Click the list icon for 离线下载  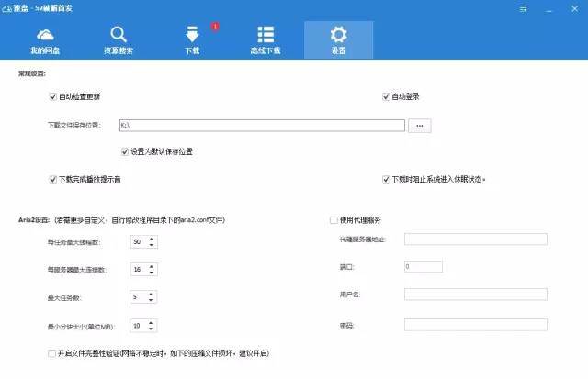[x=266, y=34]
